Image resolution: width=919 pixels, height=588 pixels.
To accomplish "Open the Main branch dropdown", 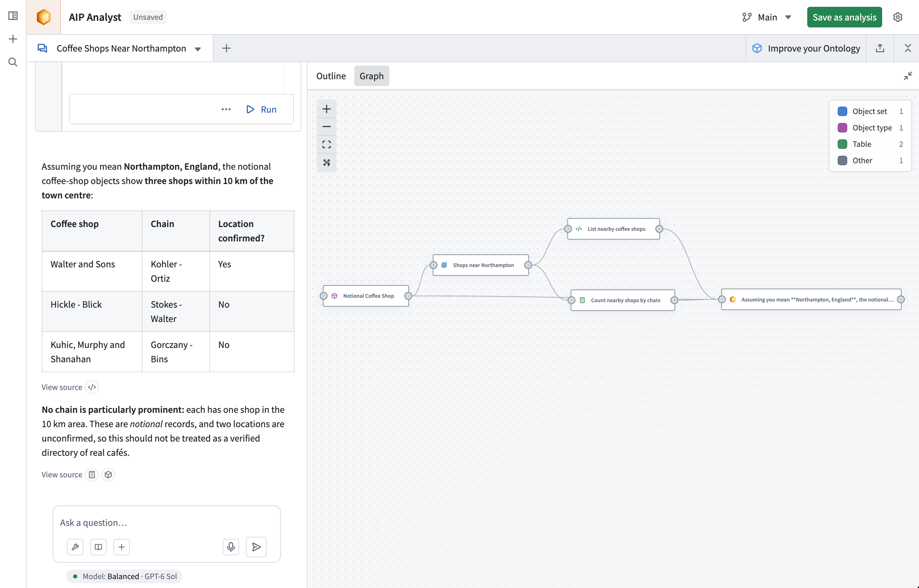I will [767, 17].
